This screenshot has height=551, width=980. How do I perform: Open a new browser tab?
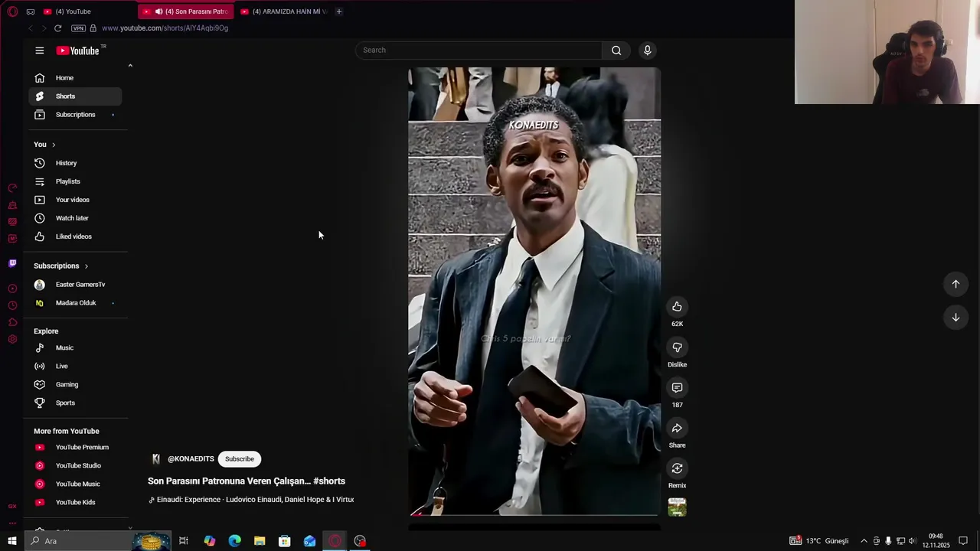(338, 11)
